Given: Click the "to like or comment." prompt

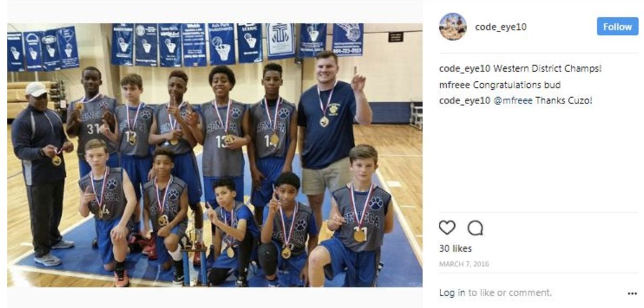Looking at the screenshot, I should click(x=509, y=293).
